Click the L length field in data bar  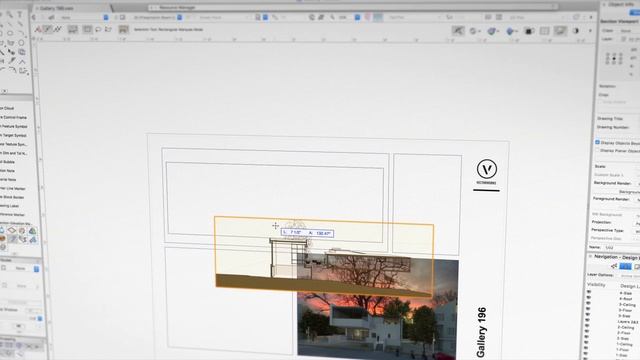click(x=297, y=233)
